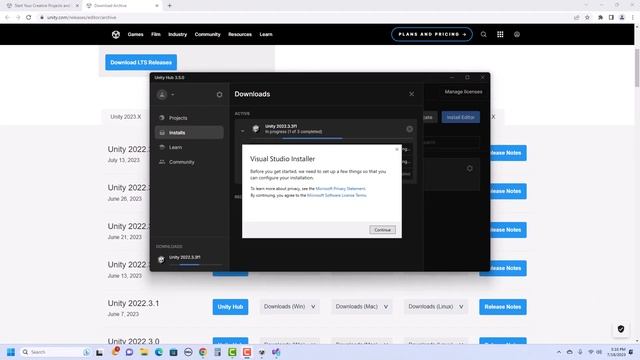
Task: Open Community in the Unity Hub sidebar
Action: click(189, 162)
